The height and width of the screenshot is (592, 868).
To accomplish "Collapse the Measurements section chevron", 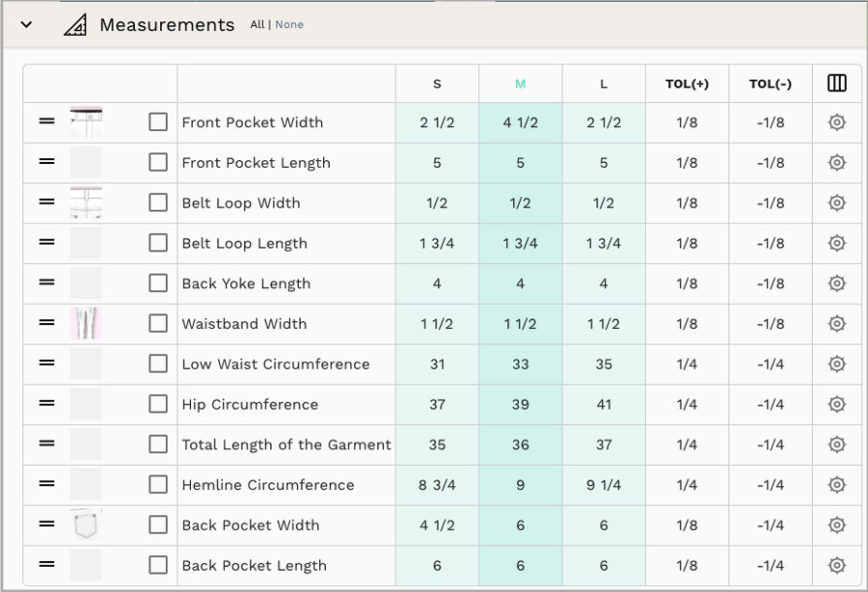I will pos(26,25).
